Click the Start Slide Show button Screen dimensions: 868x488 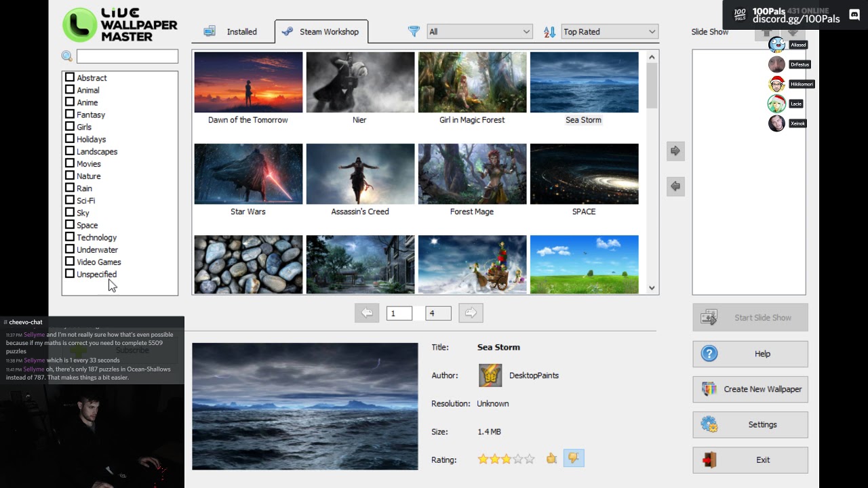coord(750,318)
